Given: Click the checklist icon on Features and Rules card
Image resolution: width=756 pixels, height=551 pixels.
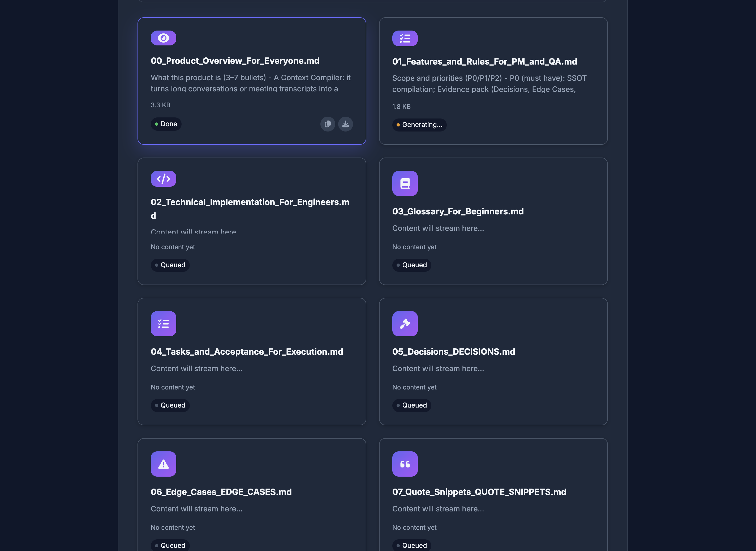Looking at the screenshot, I should 405,38.
